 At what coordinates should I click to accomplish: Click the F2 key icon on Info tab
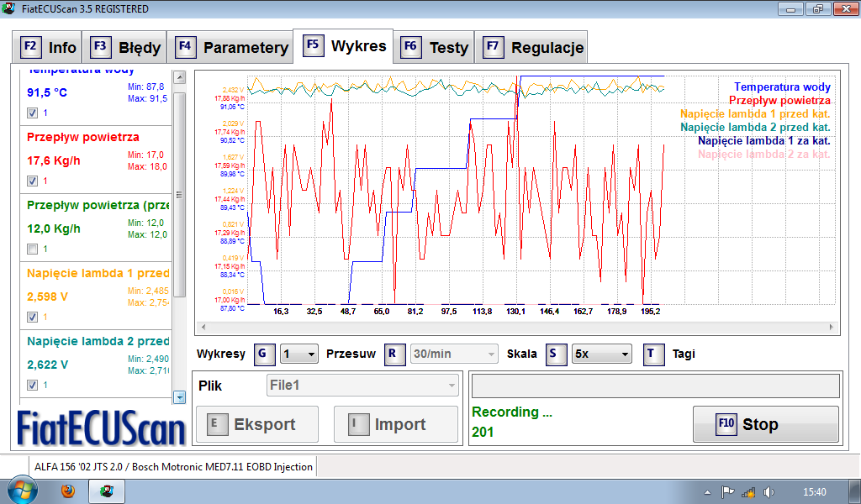click(x=31, y=46)
